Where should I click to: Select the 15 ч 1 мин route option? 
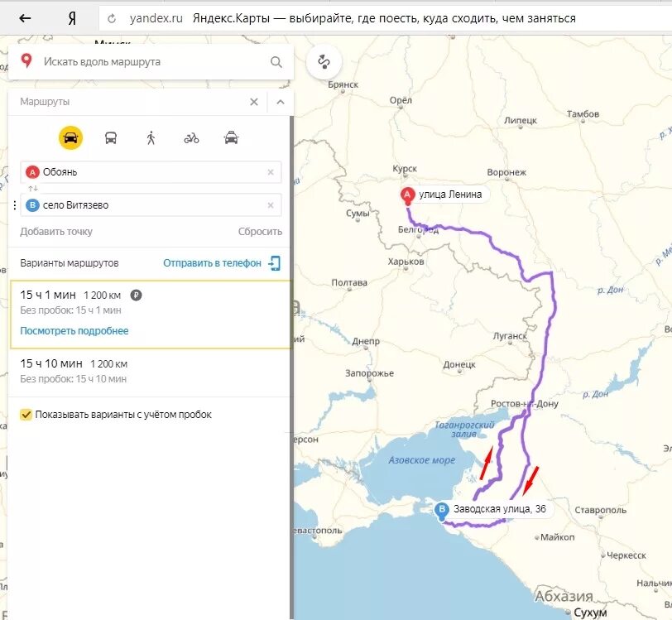[151, 314]
